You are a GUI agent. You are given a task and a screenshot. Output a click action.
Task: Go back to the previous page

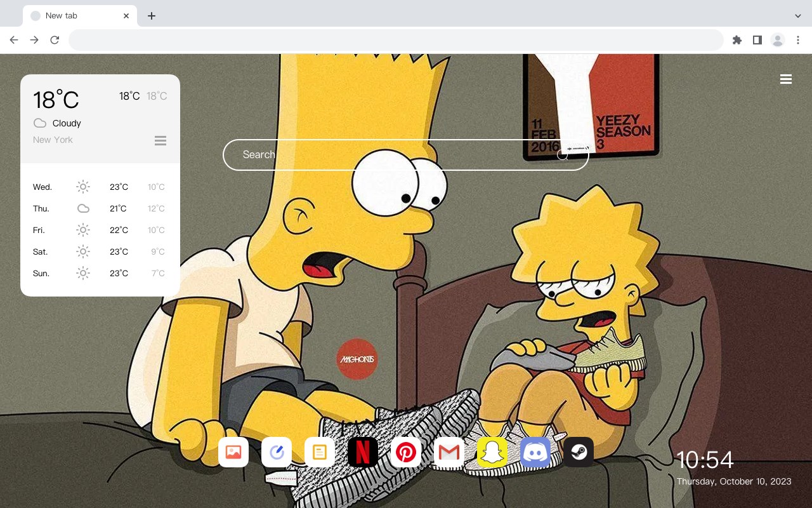14,40
